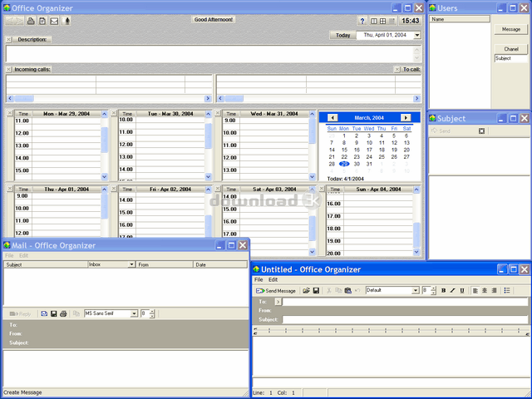Click the Today button

(342, 35)
